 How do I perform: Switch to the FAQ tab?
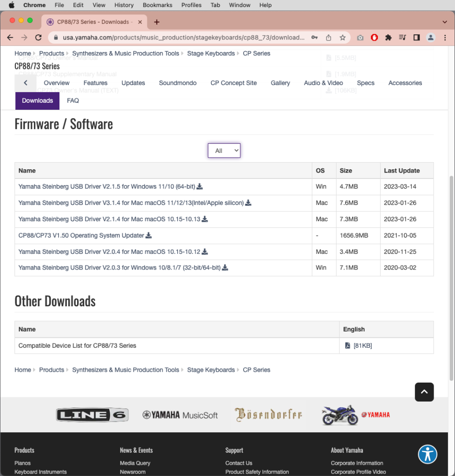click(73, 100)
